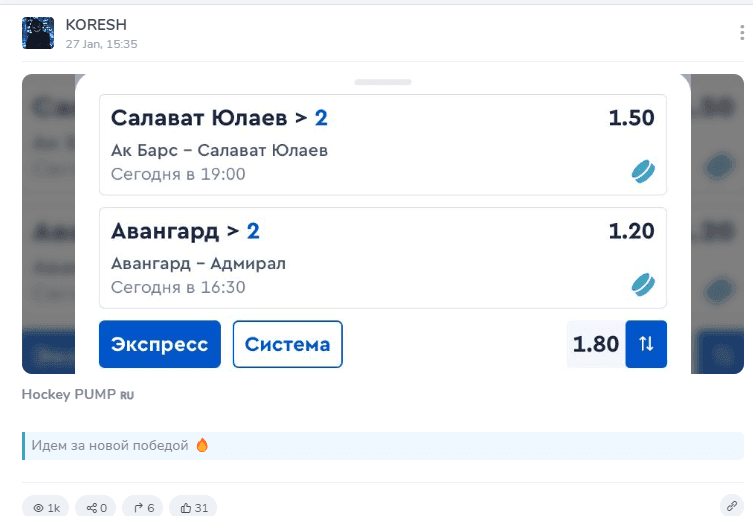Image resolution: width=753 pixels, height=516 pixels.
Task: Open the 27 Jan, 15:35 timestamp
Action: click(101, 44)
